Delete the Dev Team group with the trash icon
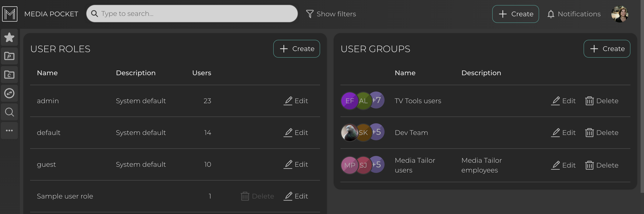 [602, 132]
